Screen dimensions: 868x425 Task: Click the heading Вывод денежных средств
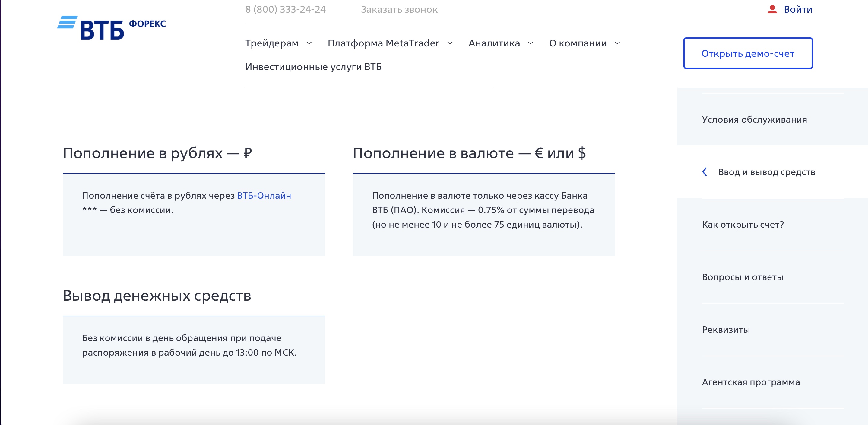pyautogui.click(x=157, y=296)
